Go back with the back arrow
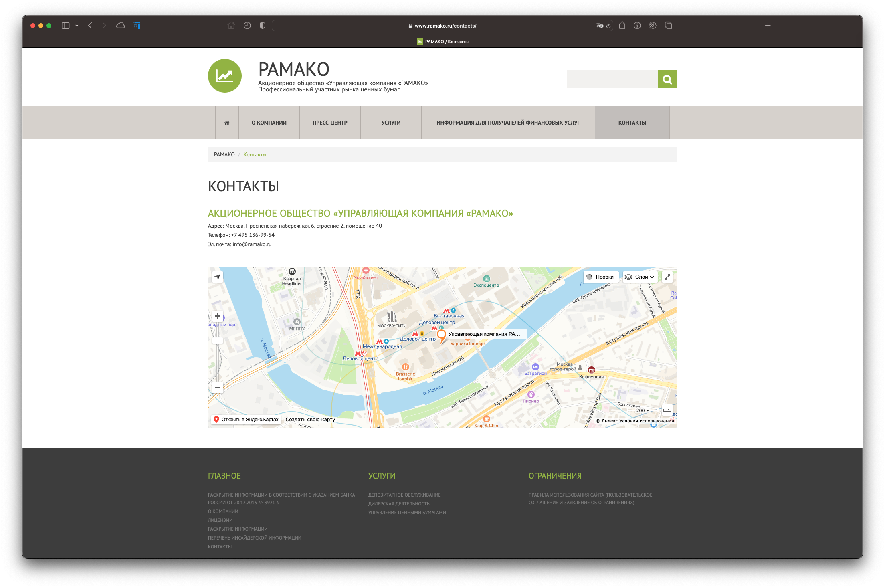 point(90,26)
